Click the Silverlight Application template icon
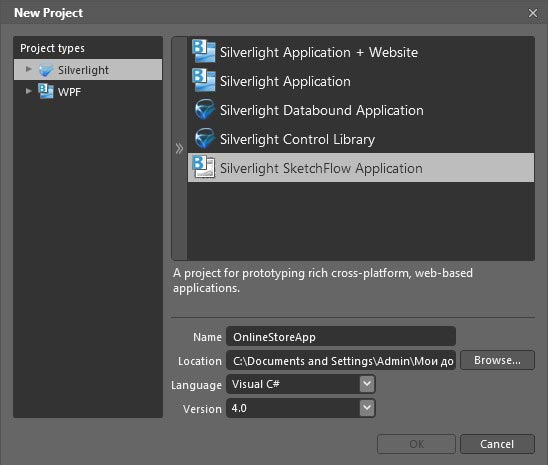This screenshot has height=465, width=548. click(204, 80)
